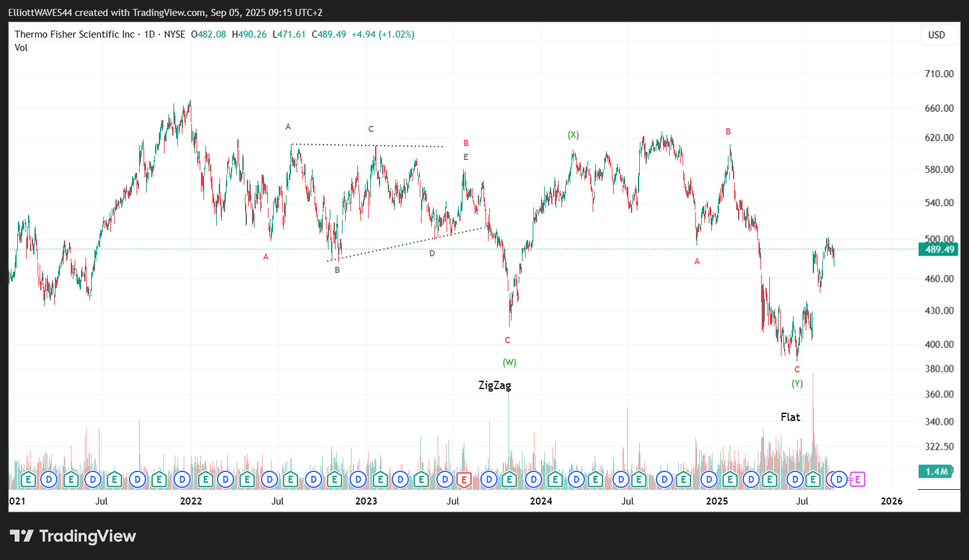Click the 489.49 current price label

939,249
